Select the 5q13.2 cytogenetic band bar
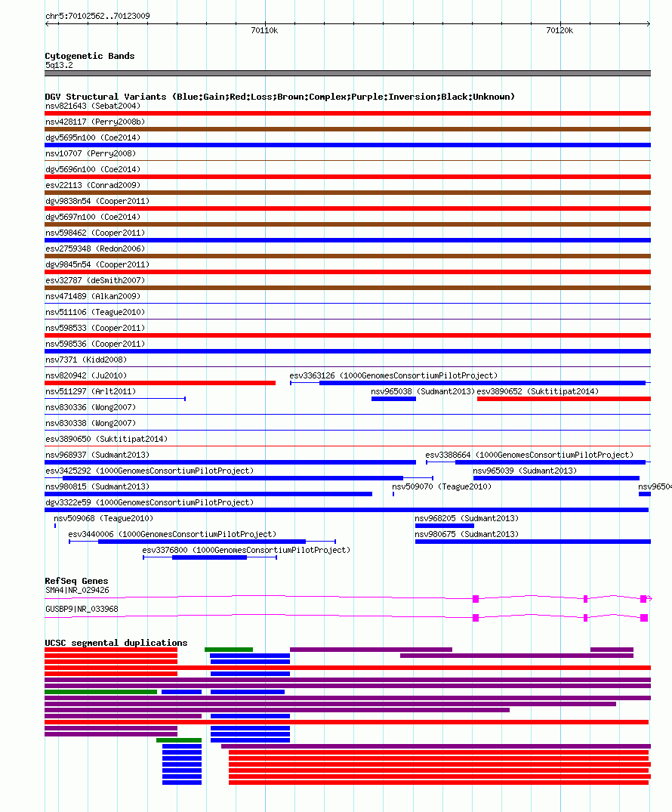672x812 pixels. coord(347,73)
